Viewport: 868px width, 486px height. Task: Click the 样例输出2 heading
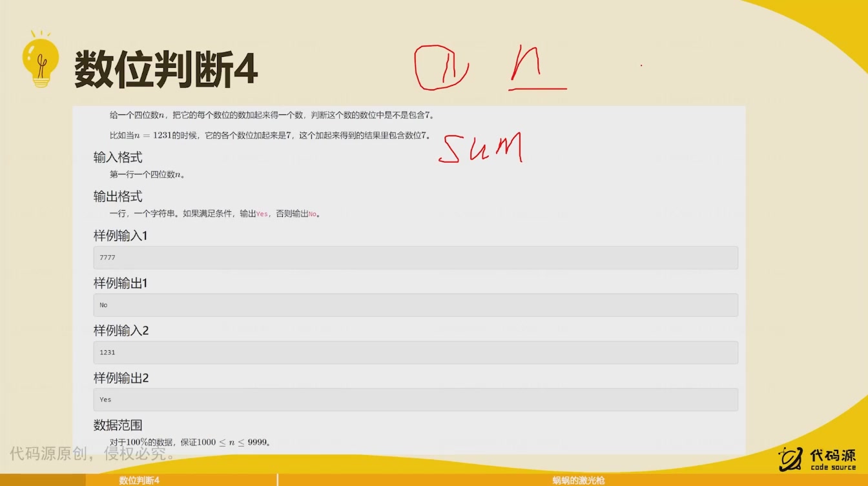click(x=121, y=377)
